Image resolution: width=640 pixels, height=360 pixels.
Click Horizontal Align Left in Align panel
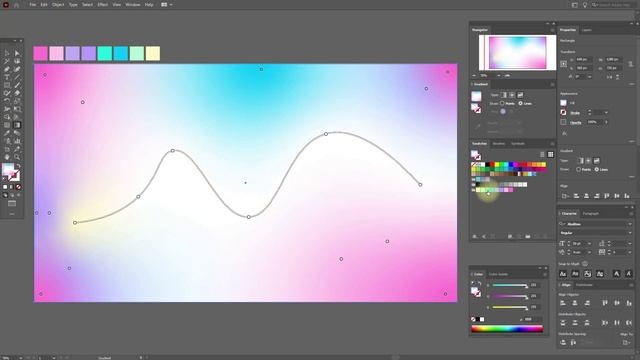pos(563,303)
